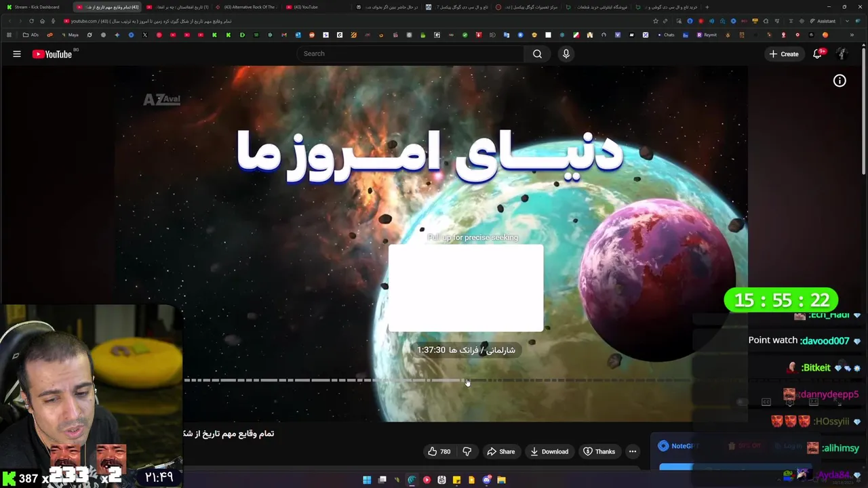Viewport: 868px width, 488px height.
Task: Go to YouTube home via logo
Action: coord(52,54)
